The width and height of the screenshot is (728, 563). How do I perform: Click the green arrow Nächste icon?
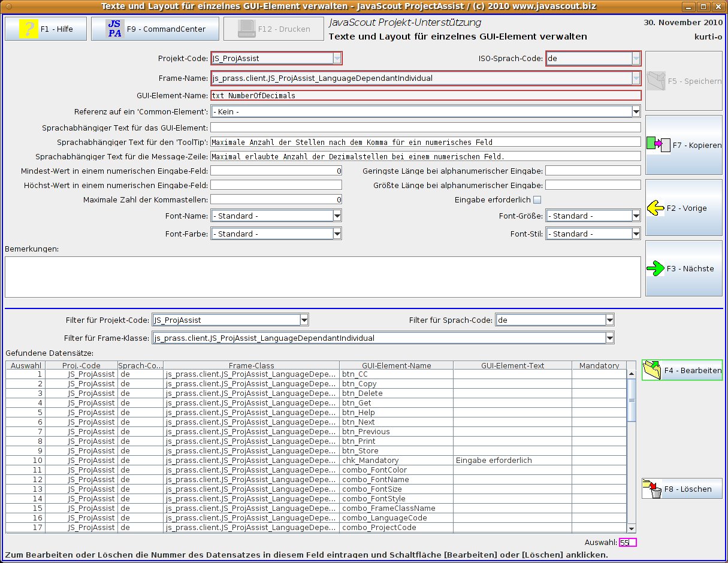click(x=655, y=268)
